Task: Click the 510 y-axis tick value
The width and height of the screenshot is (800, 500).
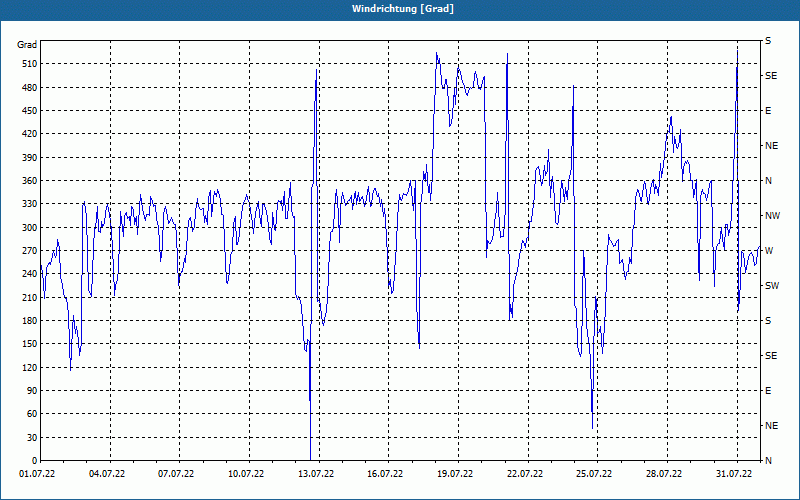Action: (x=29, y=64)
